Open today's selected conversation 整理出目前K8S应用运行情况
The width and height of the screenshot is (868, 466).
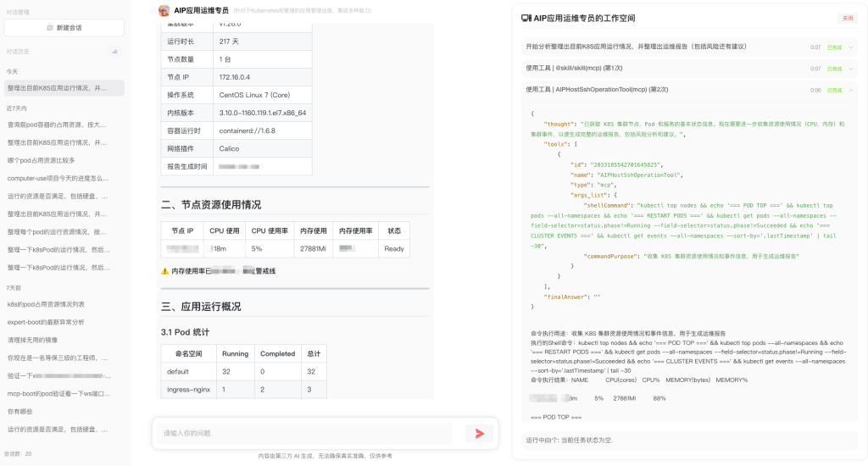click(x=58, y=88)
